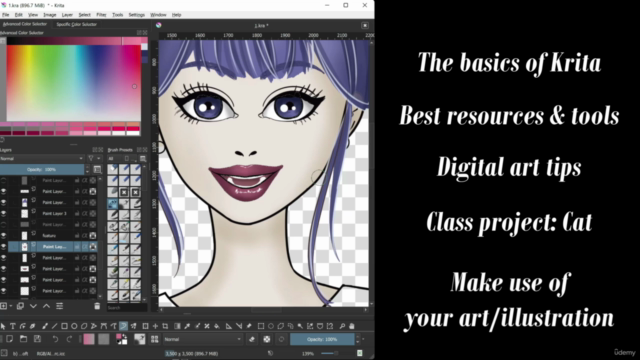Toggle visibility of Paint Layer 3
This screenshot has height=360, width=640.
point(4,213)
